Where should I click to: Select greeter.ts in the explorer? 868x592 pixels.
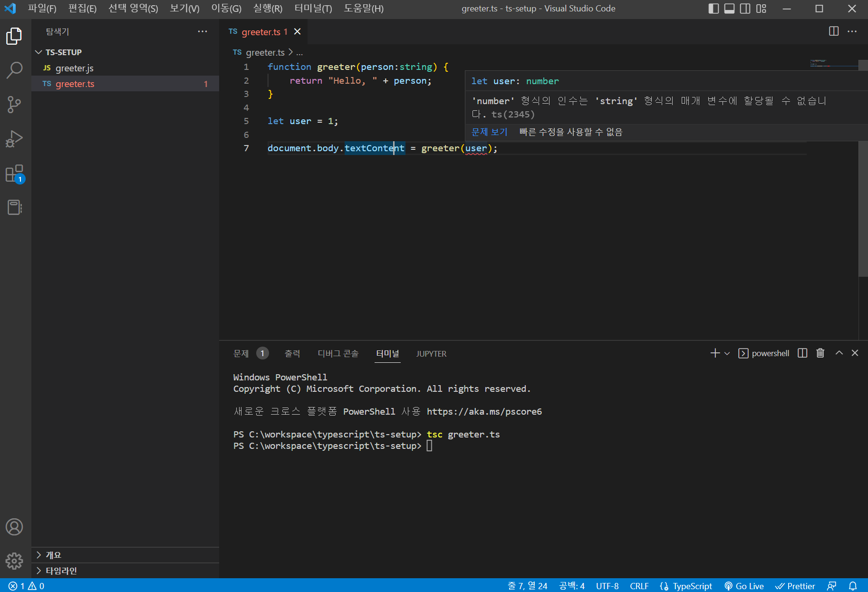[125, 84]
